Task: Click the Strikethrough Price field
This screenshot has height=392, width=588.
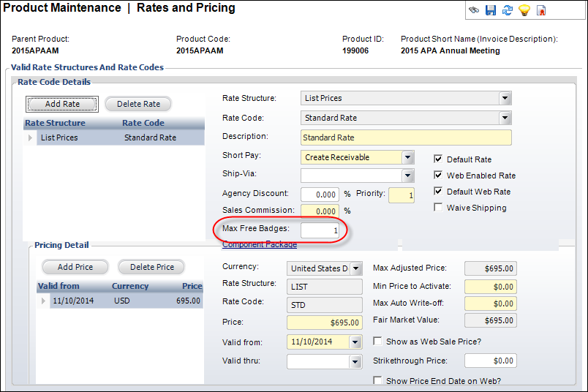Action: [x=491, y=361]
